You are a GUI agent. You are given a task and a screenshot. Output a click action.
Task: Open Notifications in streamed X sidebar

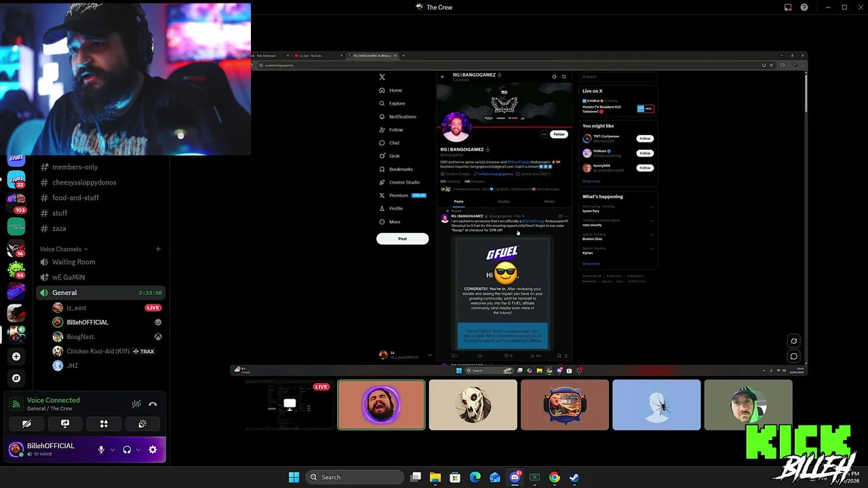pyautogui.click(x=398, y=117)
